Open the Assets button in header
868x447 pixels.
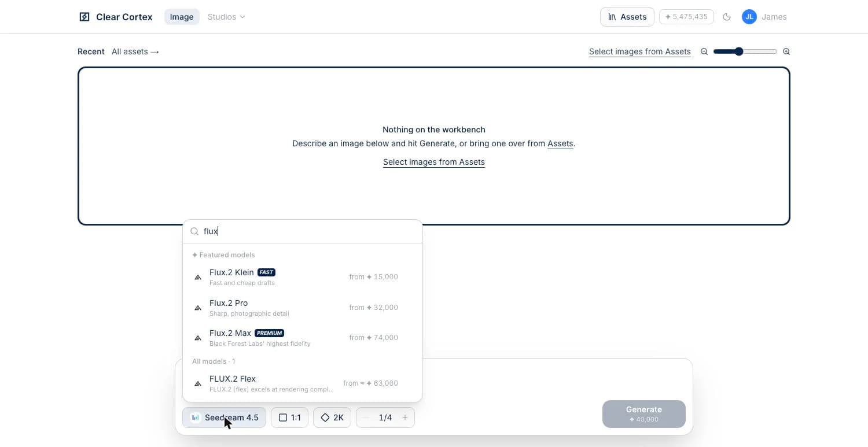[x=627, y=17]
